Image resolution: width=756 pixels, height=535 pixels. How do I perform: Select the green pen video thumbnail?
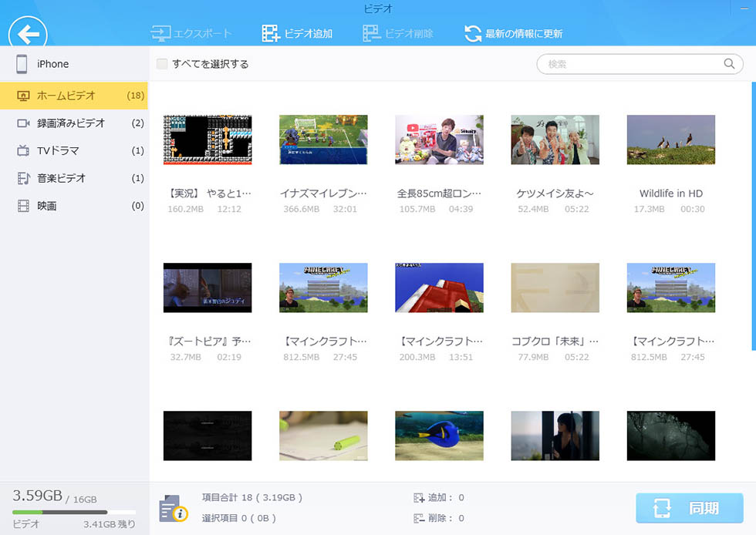(x=323, y=436)
